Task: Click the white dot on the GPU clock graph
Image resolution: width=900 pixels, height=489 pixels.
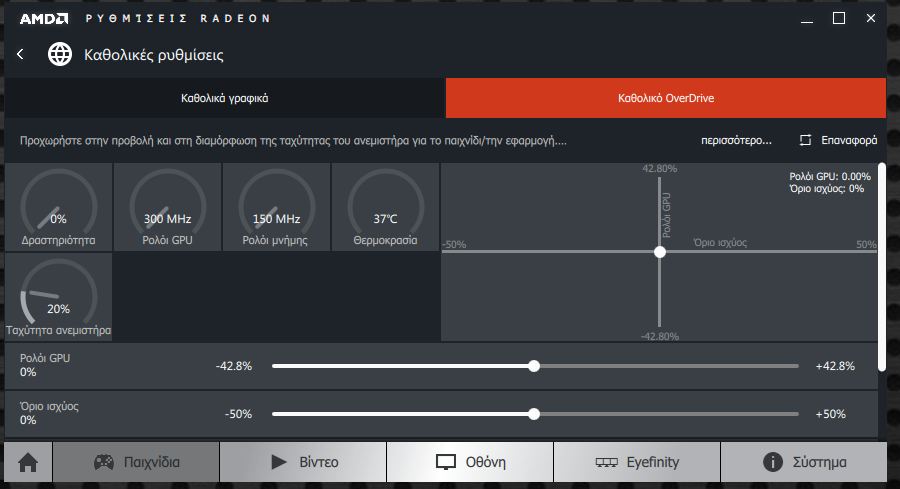Action: [x=660, y=251]
